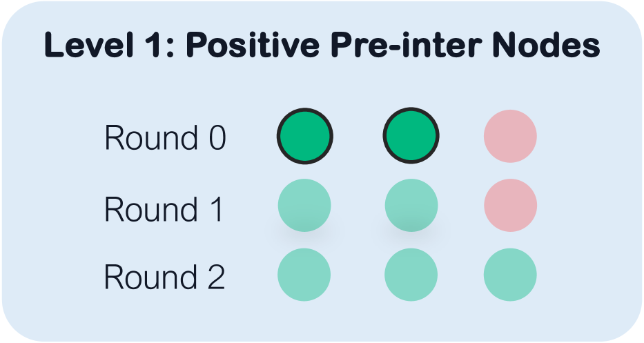The width and height of the screenshot is (644, 343).
Task: Click the pink node in Round 0
Action: point(510,135)
